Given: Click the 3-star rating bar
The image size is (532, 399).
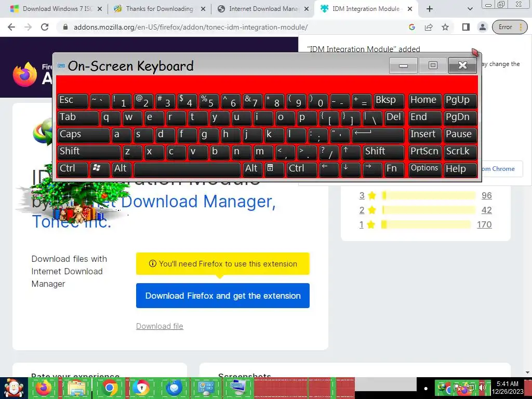Looking at the screenshot, I should point(429,195).
